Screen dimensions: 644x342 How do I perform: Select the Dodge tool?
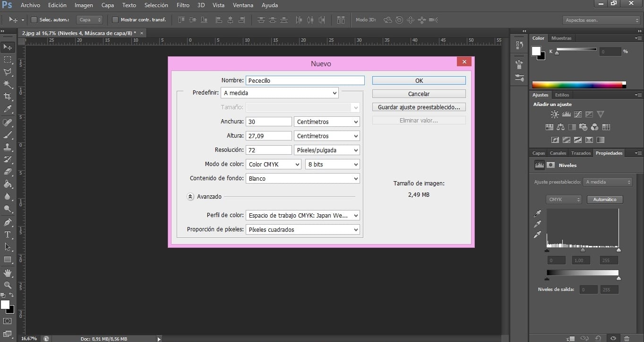pyautogui.click(x=8, y=209)
